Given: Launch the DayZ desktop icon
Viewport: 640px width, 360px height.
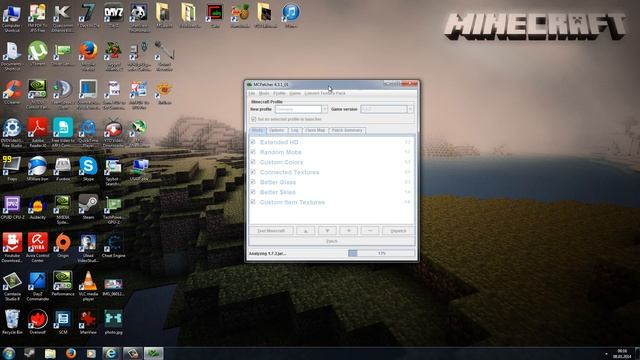Looking at the screenshot, I should tap(113, 15).
